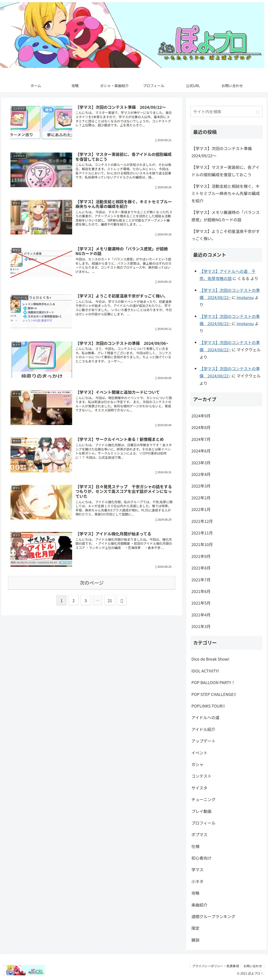Open archive 2024年6月
Viewport: 268px width, 980px height.
201,451
